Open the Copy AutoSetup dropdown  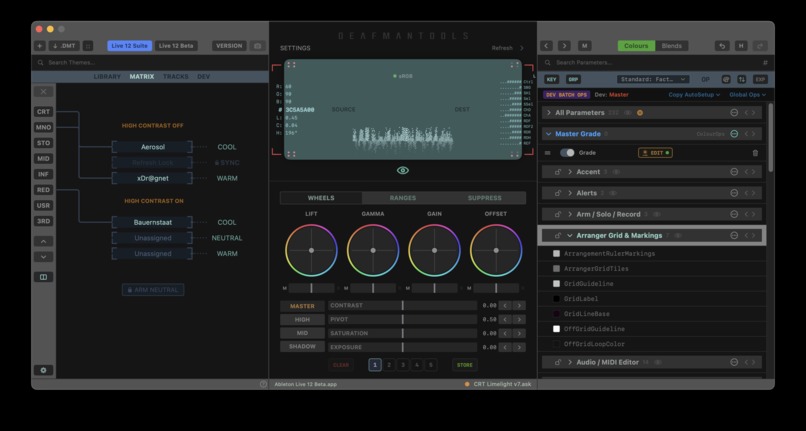694,95
